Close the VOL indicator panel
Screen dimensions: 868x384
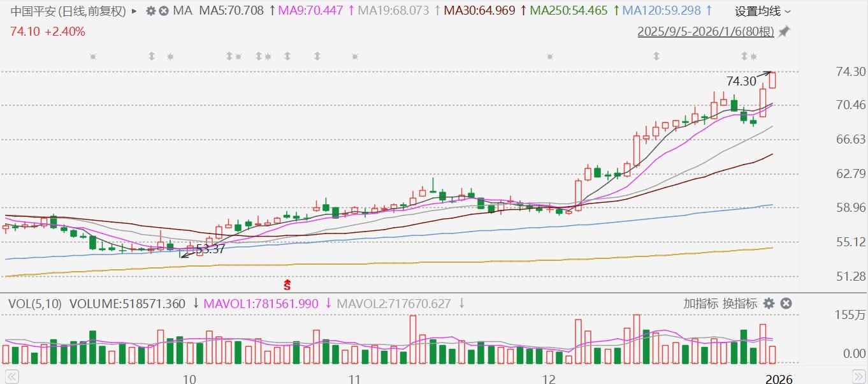point(786,304)
